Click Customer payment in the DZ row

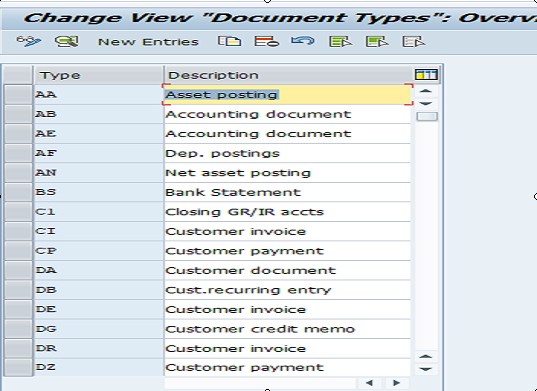[x=288, y=367]
